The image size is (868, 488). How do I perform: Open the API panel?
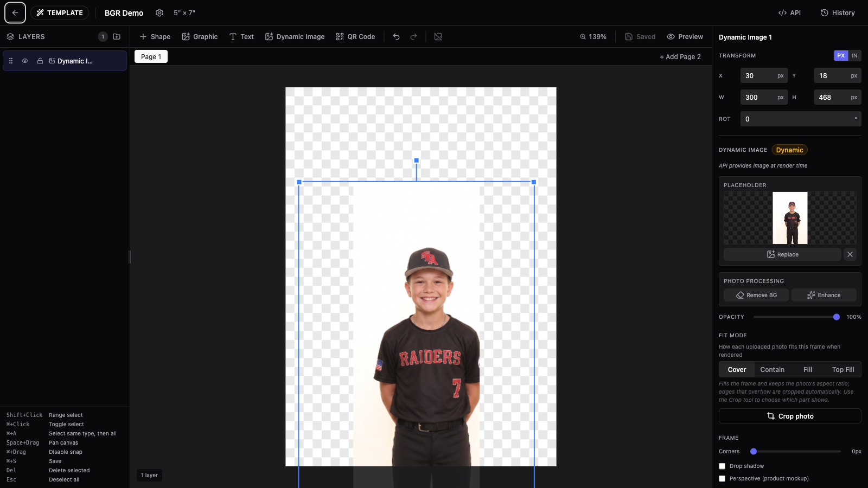(789, 13)
